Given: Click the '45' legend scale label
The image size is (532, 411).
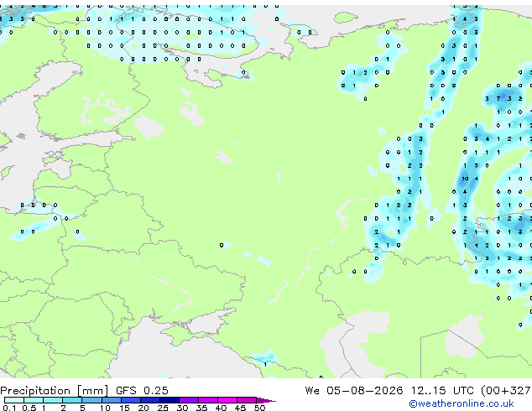Looking at the screenshot, I should pyautogui.click(x=240, y=408).
